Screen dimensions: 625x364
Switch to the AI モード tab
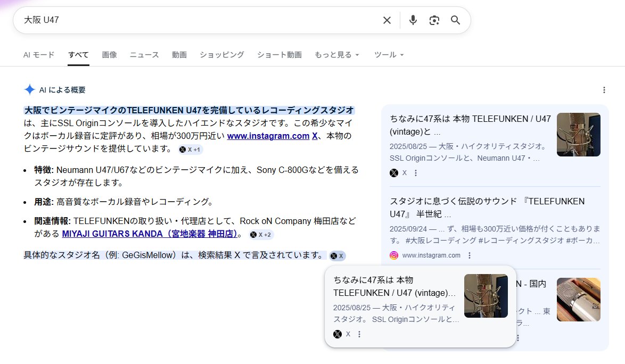pyautogui.click(x=39, y=55)
